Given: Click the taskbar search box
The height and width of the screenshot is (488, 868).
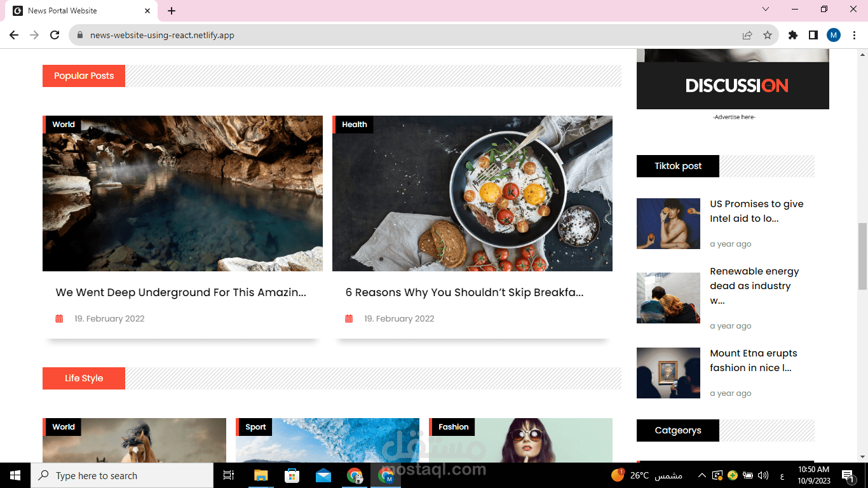Looking at the screenshot, I should point(122,475).
